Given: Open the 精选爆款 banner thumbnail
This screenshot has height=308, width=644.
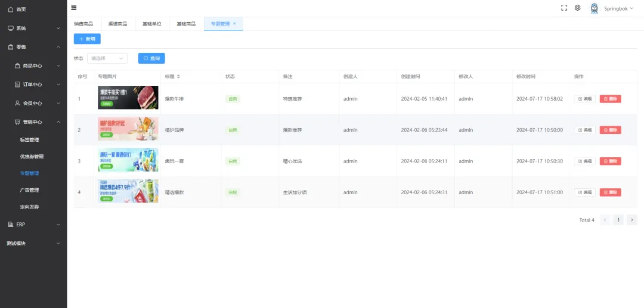Looking at the screenshot, I should 128,191.
